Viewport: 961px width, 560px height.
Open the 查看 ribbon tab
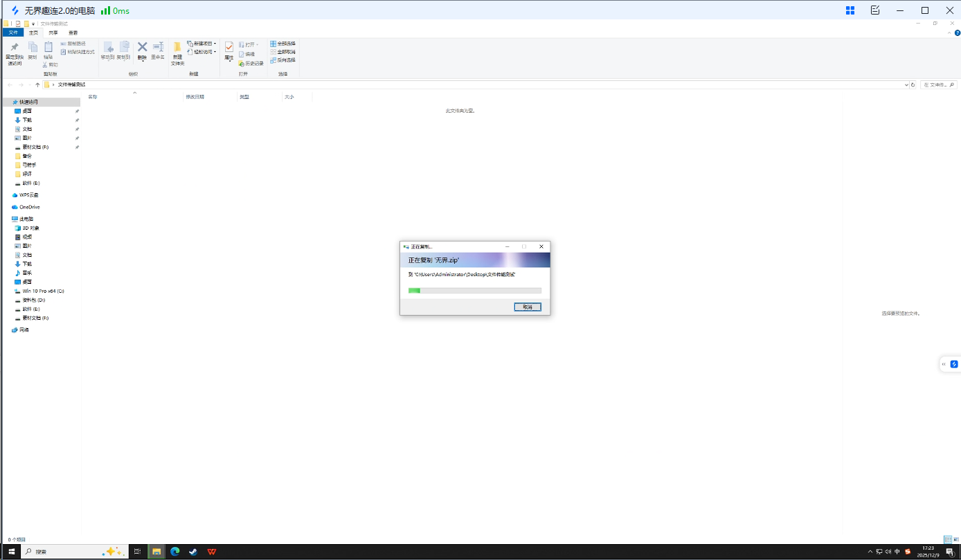[x=73, y=33]
